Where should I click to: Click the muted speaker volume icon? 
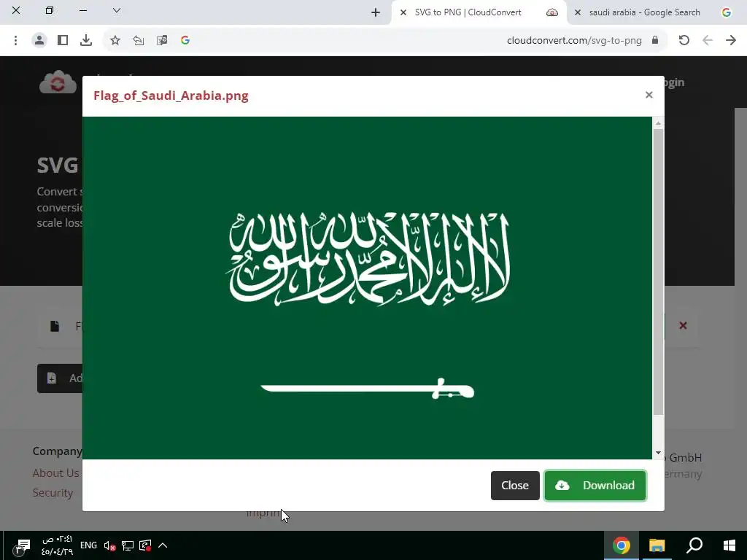coord(109,545)
